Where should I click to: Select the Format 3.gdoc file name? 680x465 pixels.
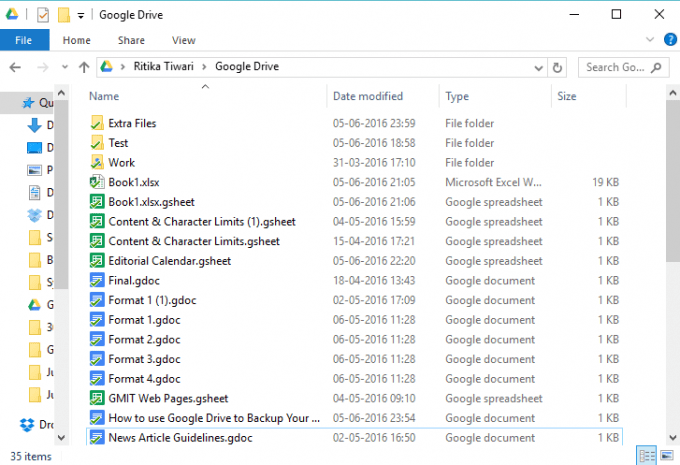coord(144,359)
